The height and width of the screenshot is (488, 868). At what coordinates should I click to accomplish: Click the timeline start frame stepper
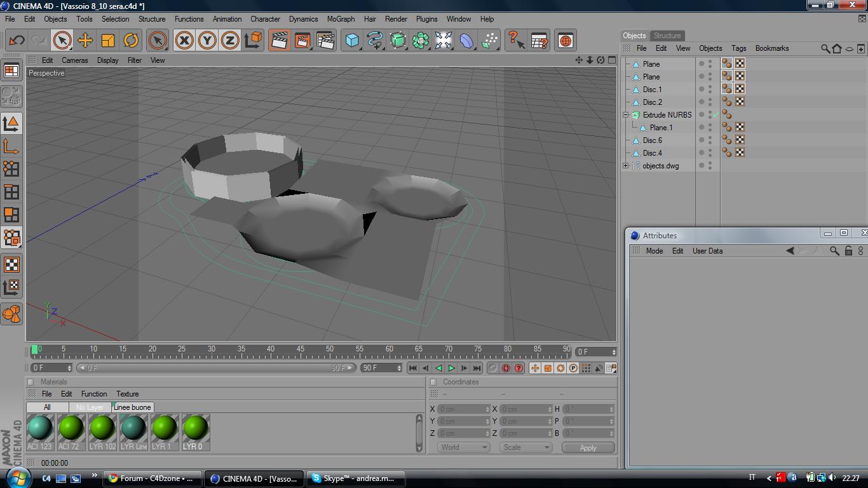point(69,368)
